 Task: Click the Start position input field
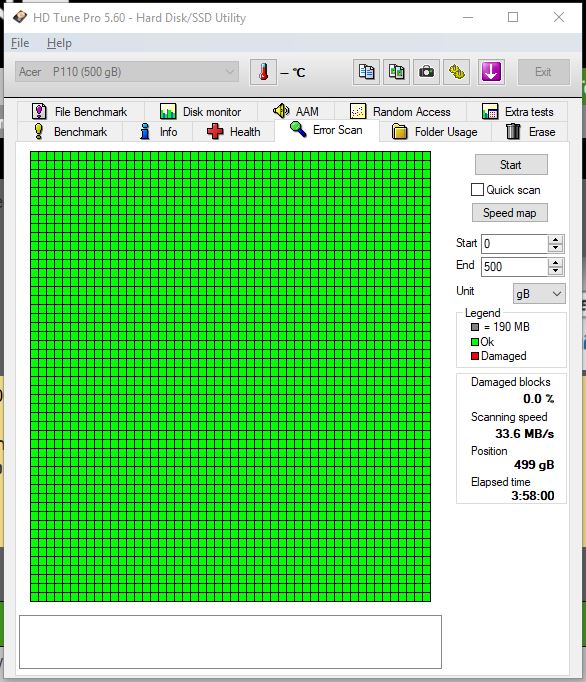(514, 244)
